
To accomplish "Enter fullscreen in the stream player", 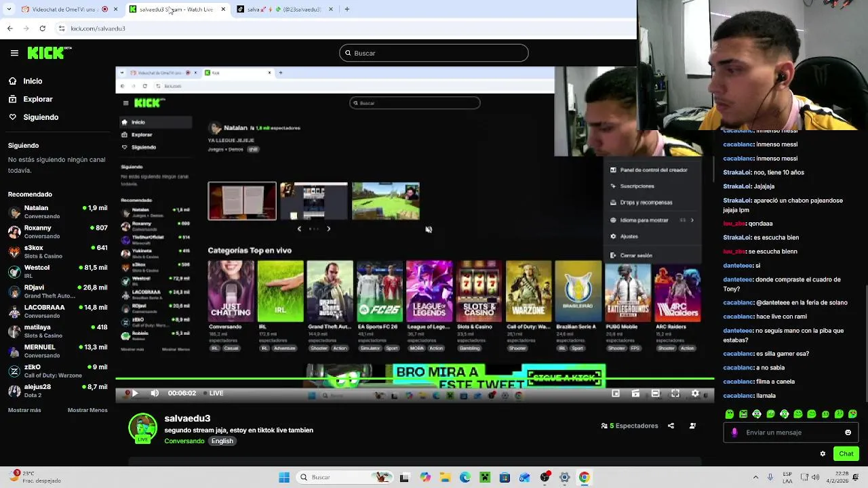I will [675, 393].
